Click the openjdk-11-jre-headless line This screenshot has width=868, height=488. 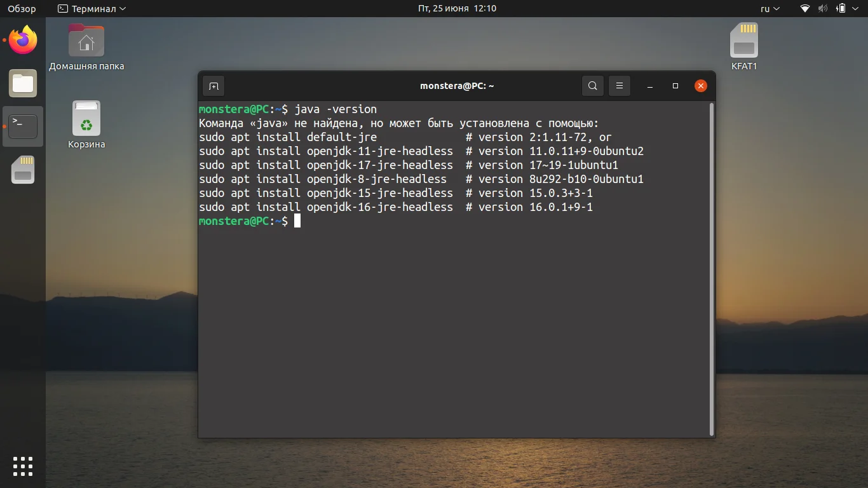[421, 151]
